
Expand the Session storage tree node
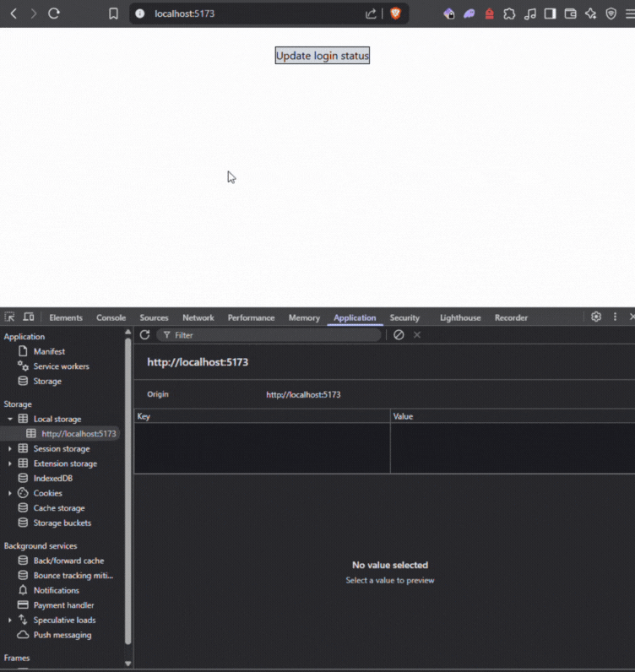pyautogui.click(x=10, y=449)
